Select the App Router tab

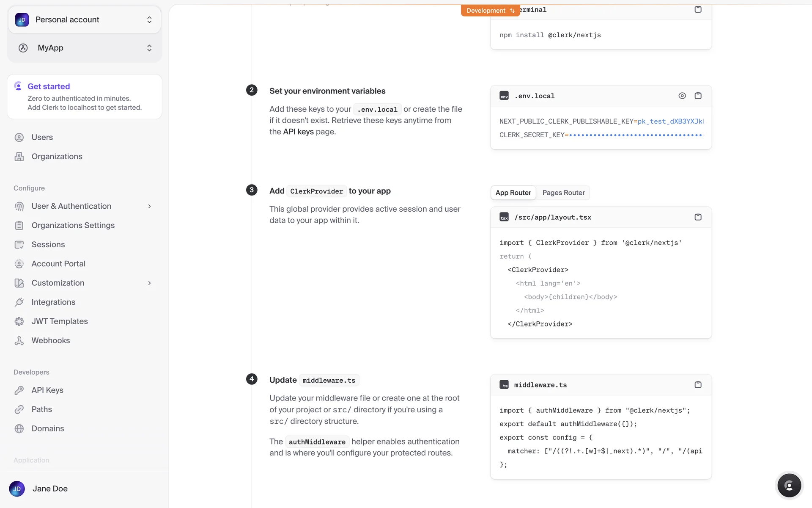point(513,193)
